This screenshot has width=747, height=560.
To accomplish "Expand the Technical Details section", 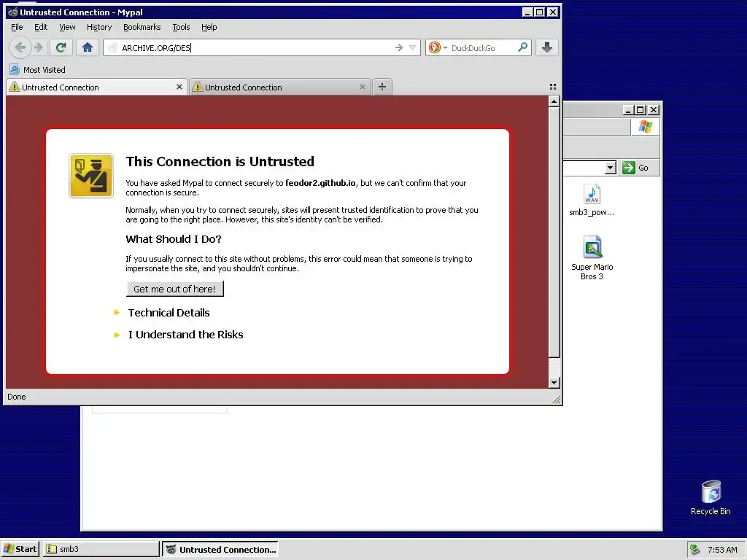I will tap(169, 313).
